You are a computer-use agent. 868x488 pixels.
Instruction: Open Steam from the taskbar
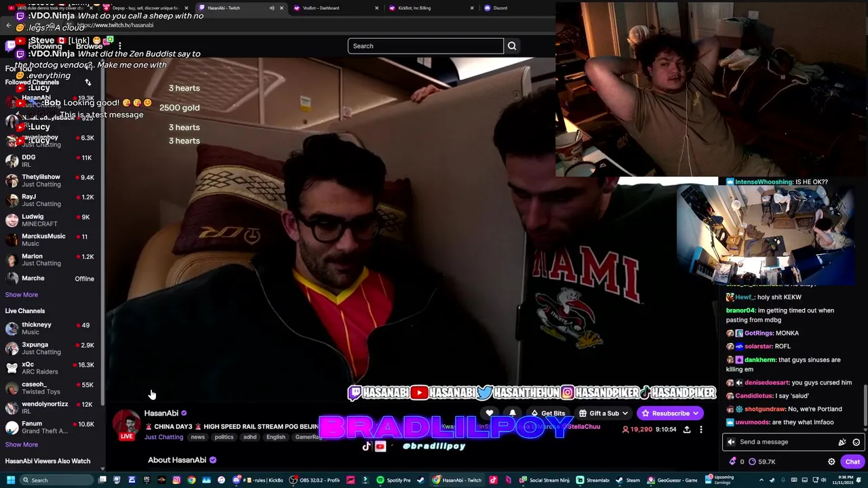pos(628,480)
